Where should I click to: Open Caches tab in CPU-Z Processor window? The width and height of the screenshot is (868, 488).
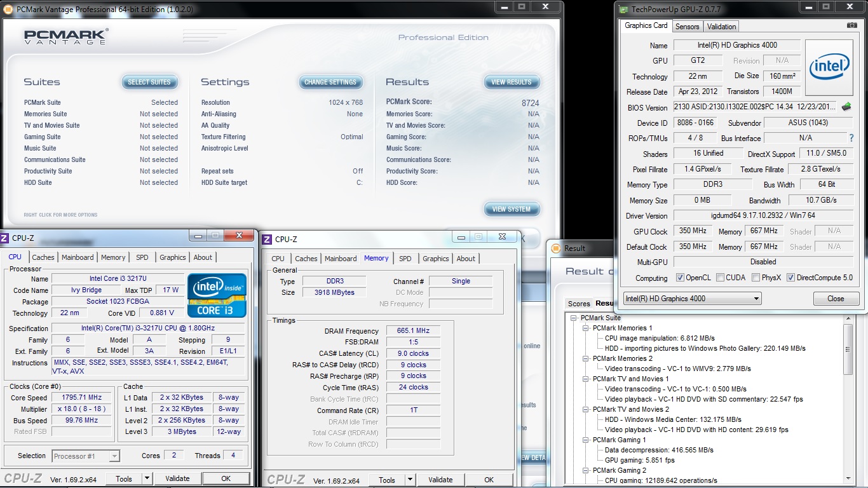tap(43, 257)
